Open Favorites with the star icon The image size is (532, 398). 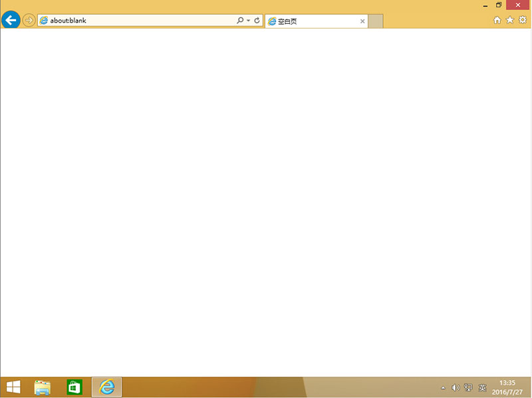pyautogui.click(x=510, y=20)
